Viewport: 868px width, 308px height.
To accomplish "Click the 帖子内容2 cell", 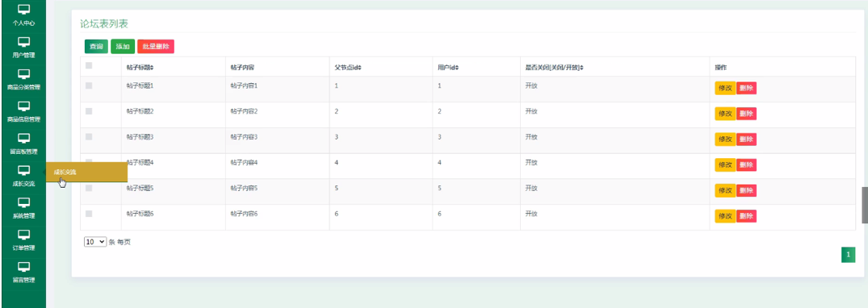I will pos(244,111).
